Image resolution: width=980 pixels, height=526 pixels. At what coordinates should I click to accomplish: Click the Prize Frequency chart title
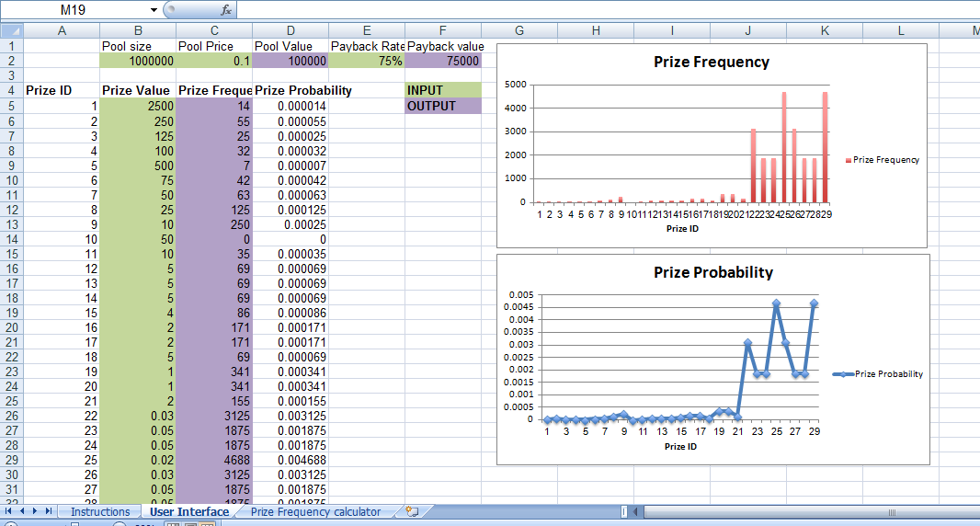[712, 62]
